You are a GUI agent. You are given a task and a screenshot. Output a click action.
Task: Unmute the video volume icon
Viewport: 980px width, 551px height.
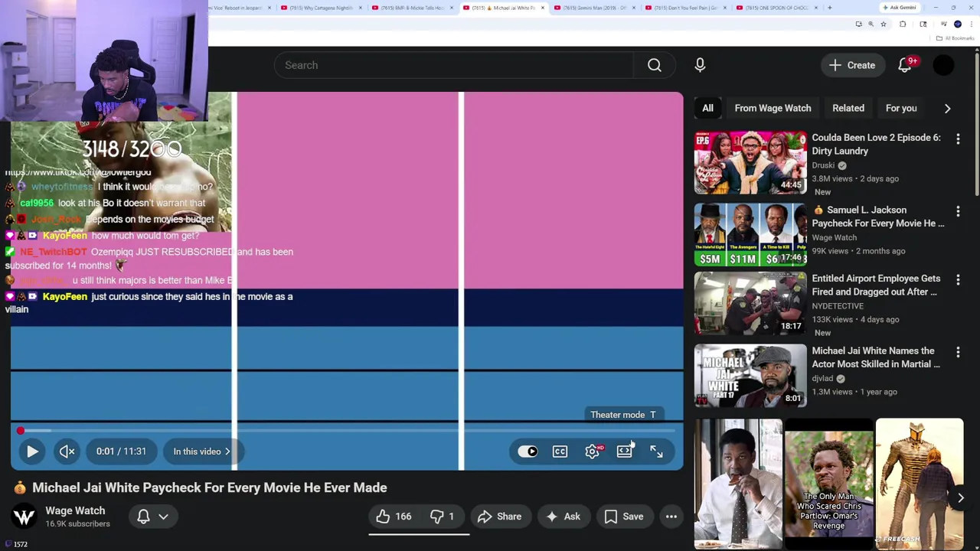pos(67,452)
